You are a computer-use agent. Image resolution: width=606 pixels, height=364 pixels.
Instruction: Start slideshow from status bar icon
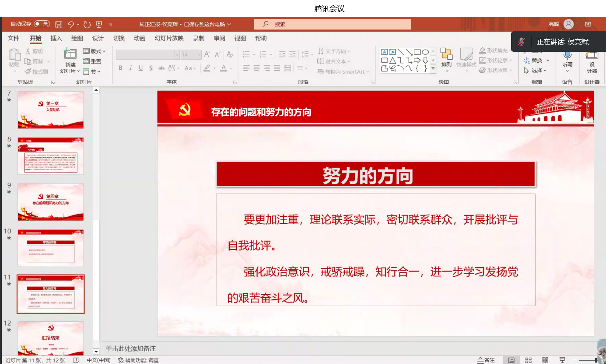tap(562, 360)
